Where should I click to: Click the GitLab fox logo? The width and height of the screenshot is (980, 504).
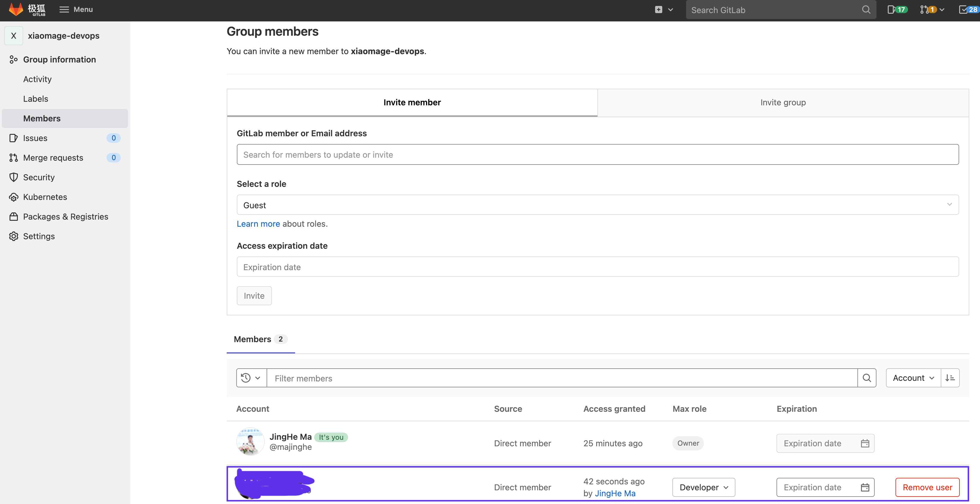[16, 10]
